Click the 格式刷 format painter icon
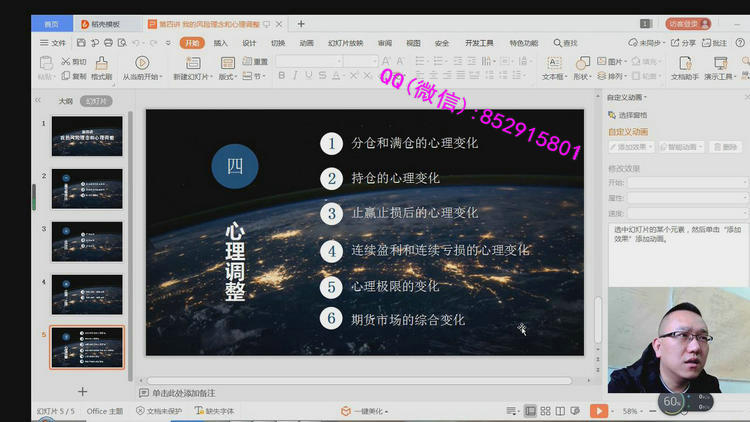 pyautogui.click(x=100, y=62)
